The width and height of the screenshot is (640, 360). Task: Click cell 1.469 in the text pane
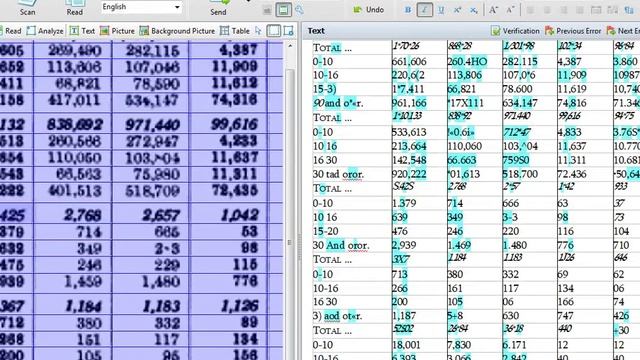[459, 246]
